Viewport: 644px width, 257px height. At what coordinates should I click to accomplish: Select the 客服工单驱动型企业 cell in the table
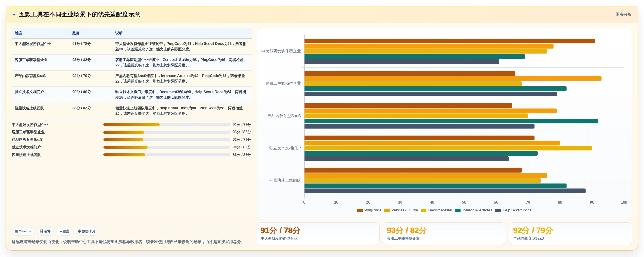tap(31, 60)
